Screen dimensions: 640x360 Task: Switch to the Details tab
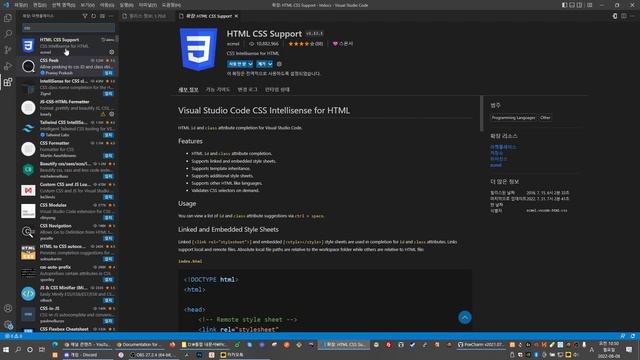[x=188, y=90]
